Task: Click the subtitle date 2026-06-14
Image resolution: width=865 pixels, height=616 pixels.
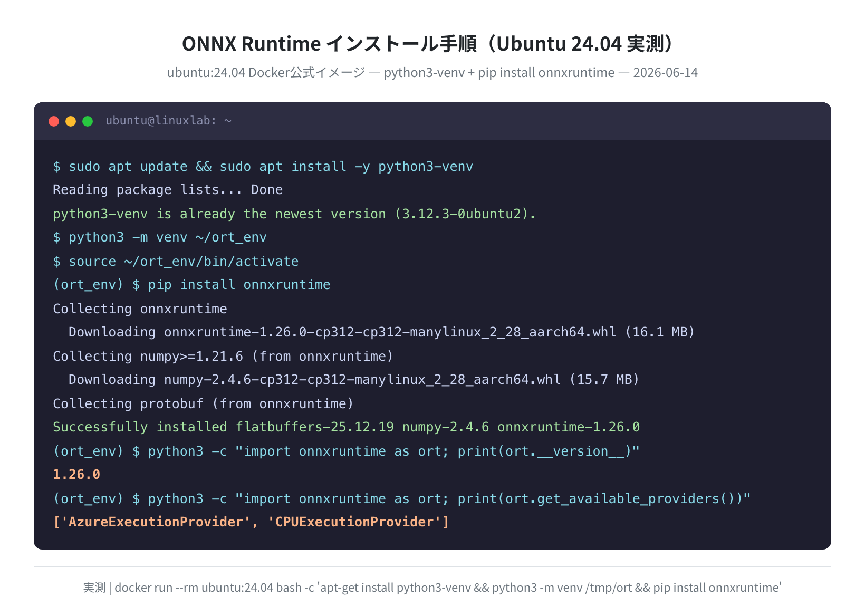Action: (x=665, y=72)
